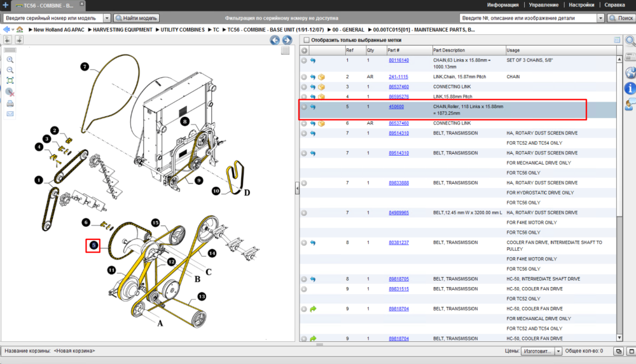Open part number link 241-1115
This screenshot has height=364, width=636.
tap(398, 77)
